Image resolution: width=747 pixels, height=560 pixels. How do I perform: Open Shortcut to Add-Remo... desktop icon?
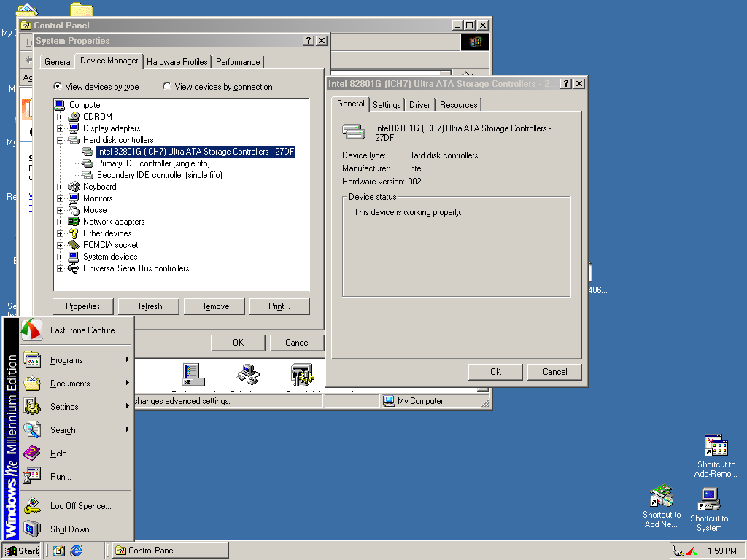pyautogui.click(x=716, y=456)
